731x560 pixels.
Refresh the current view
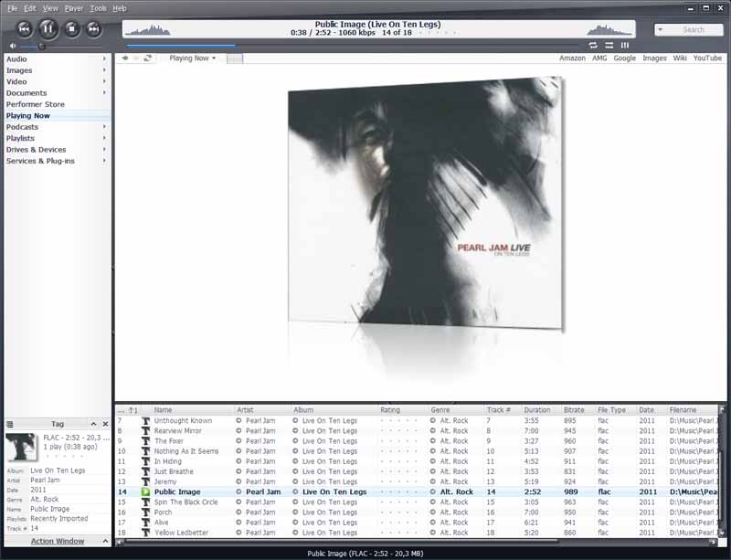coord(148,58)
